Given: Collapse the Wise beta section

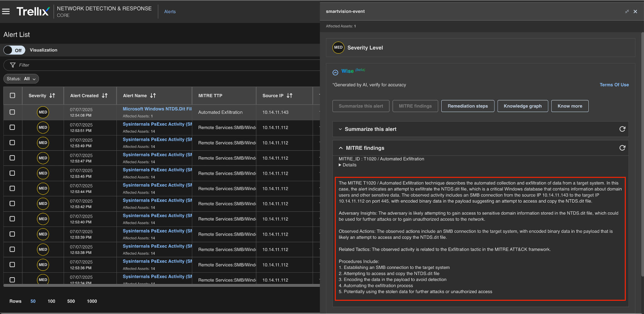Looking at the screenshot, I should [x=335, y=73].
